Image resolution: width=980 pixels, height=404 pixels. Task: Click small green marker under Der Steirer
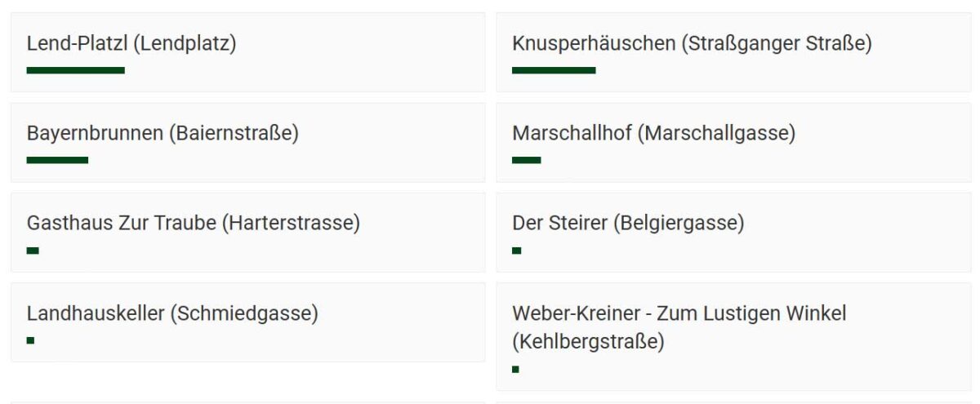[517, 250]
